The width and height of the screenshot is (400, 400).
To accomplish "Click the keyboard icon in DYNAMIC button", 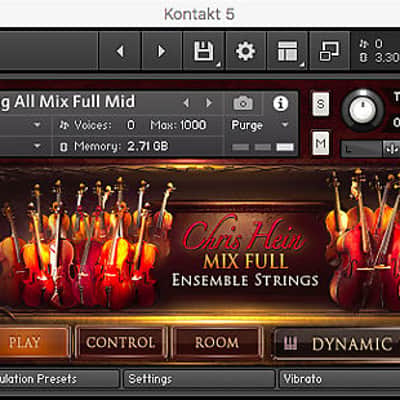I will click(x=290, y=343).
